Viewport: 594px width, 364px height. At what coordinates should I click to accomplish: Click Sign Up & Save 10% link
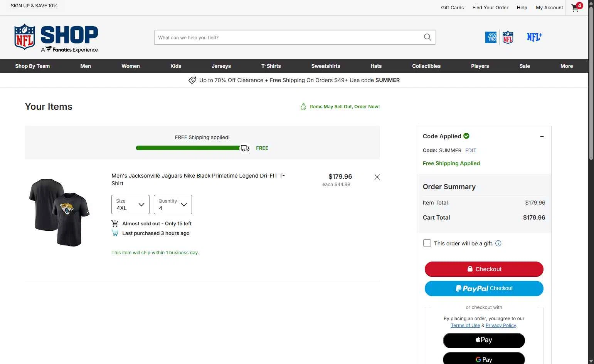pos(34,6)
